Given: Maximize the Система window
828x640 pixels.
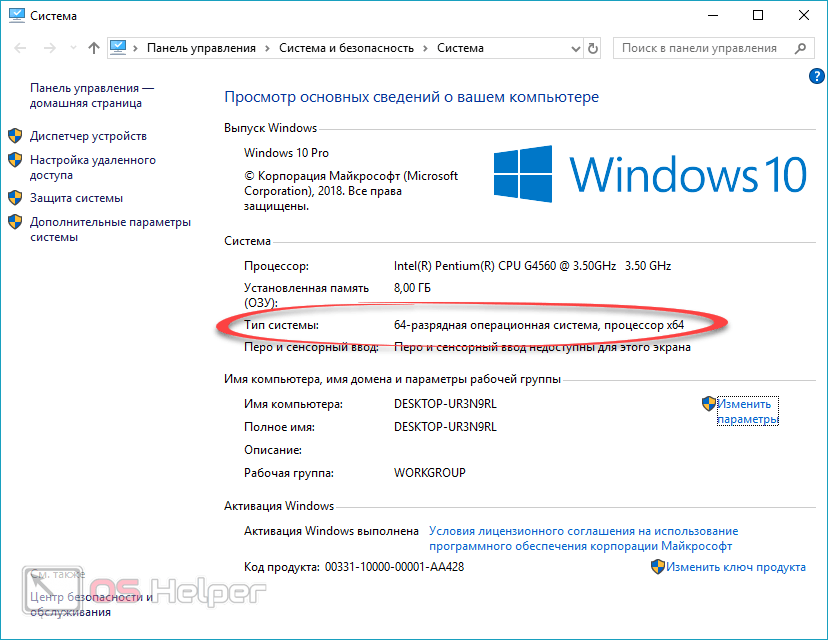Looking at the screenshot, I should click(758, 15).
